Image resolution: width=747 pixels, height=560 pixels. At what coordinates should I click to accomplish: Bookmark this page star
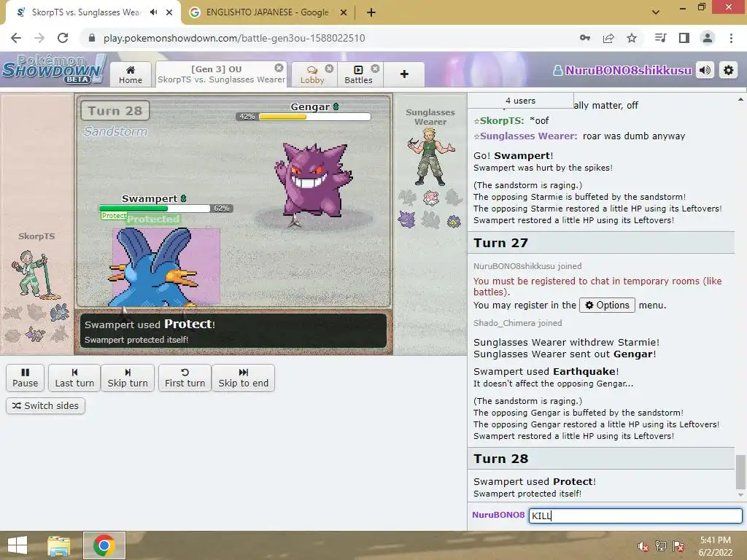click(x=632, y=38)
